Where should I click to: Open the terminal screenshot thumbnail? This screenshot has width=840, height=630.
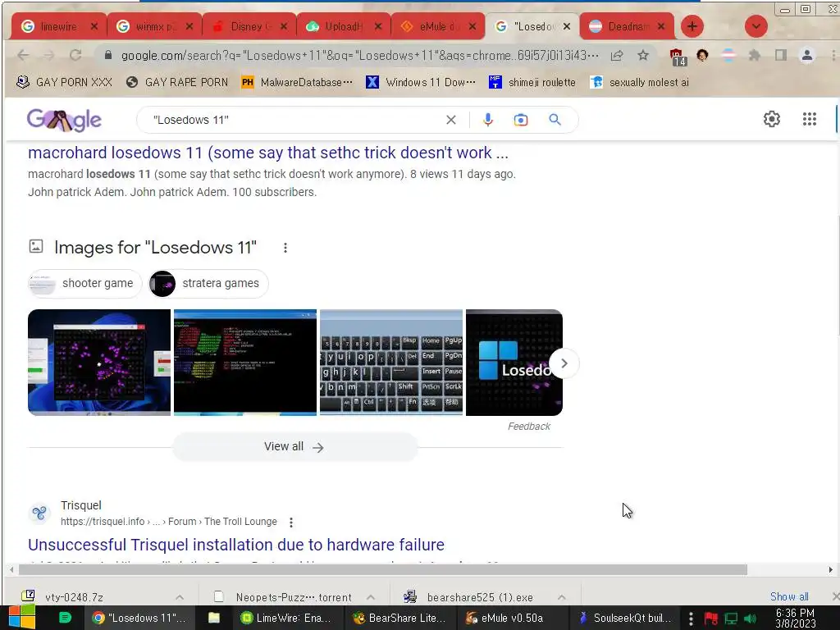pos(245,363)
